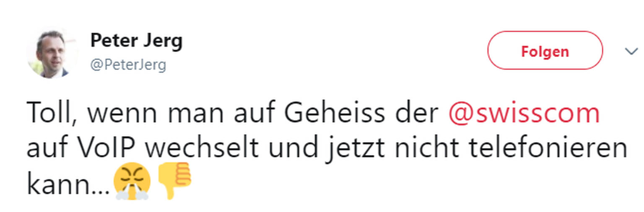This screenshot has width=644, height=212.
Task: Open the @swisscom mention link
Action: [524, 114]
